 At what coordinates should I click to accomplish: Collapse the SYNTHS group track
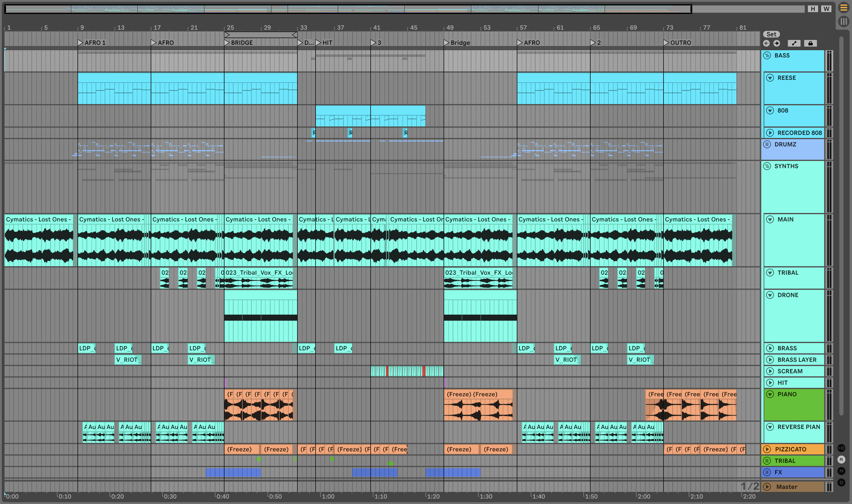tap(767, 166)
